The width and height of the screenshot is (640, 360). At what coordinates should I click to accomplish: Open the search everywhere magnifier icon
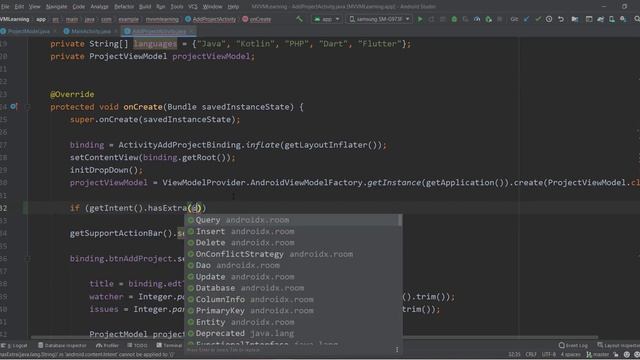[636, 19]
